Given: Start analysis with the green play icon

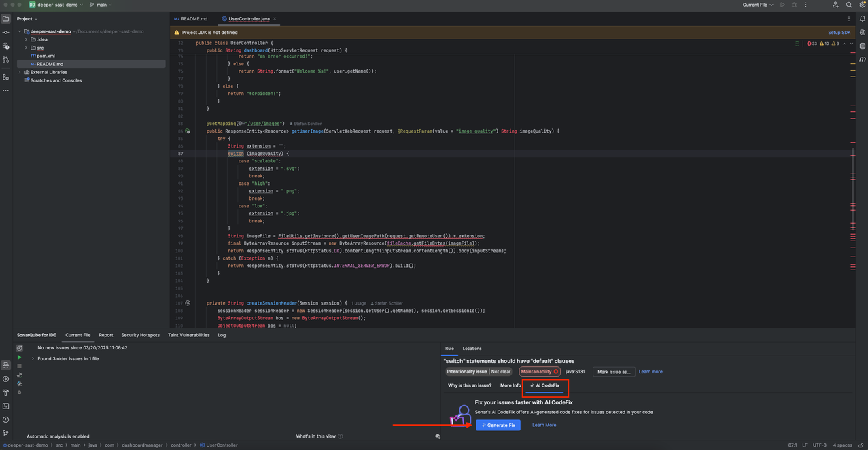Looking at the screenshot, I should click(x=19, y=357).
